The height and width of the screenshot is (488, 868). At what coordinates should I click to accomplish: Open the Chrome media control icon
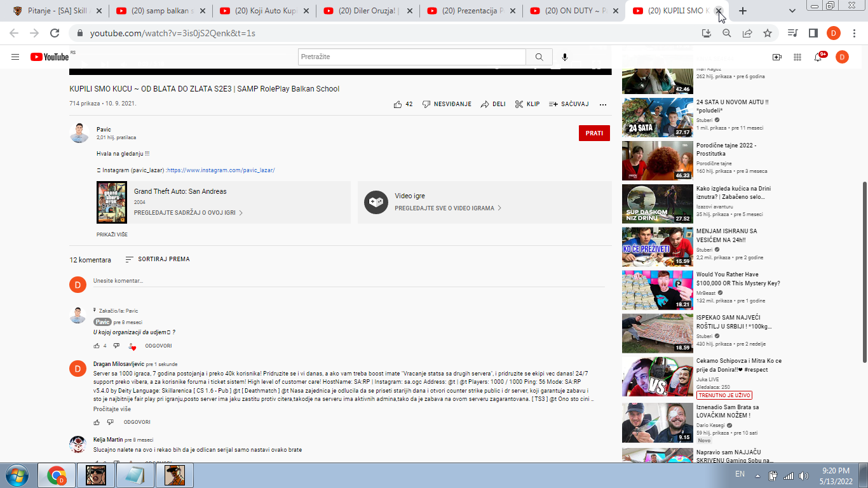[x=792, y=33]
